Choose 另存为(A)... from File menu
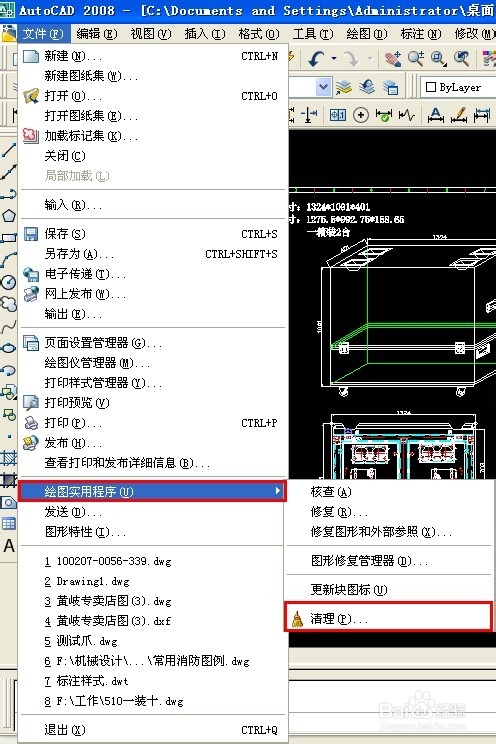The width and height of the screenshot is (496, 744). tap(153, 254)
